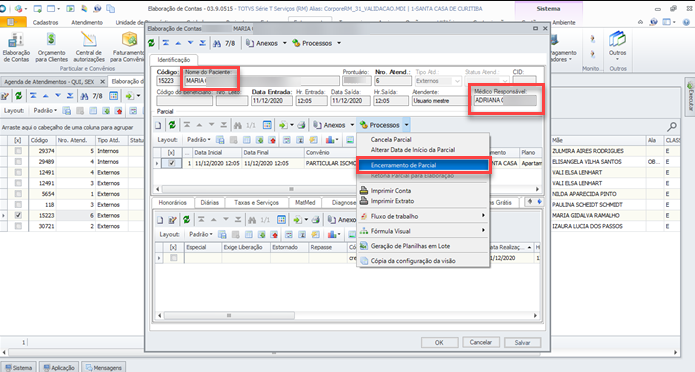The width and height of the screenshot is (695, 372).
Task: Check row 12491 with Nro. Atend. 4
Action: point(18,172)
